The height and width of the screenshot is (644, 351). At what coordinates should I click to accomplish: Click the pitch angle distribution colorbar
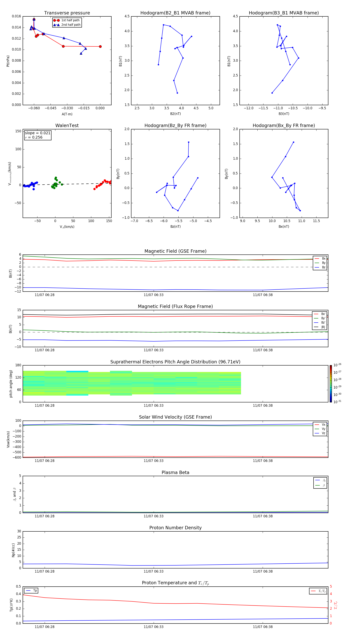click(x=331, y=384)
